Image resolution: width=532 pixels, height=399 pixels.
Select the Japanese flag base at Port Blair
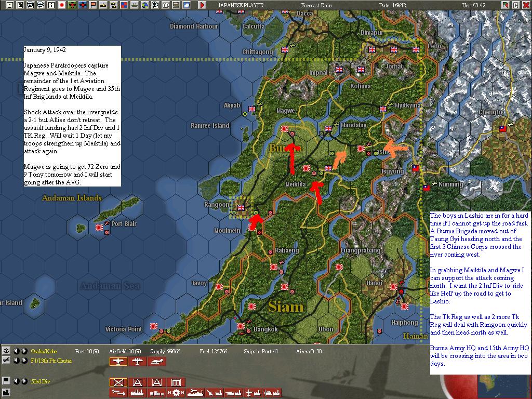coord(99,228)
